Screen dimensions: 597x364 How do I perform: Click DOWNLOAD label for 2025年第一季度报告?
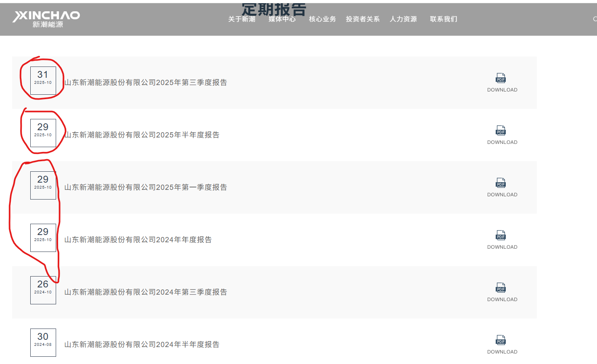point(502,195)
